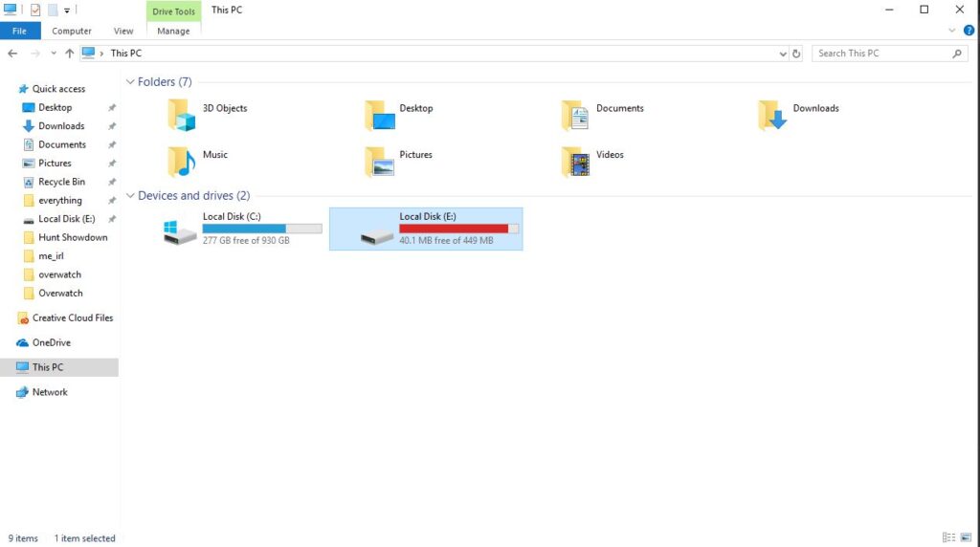Screen dimensions: 980x547
Task: Switch to details view in status bar
Action: pos(948,537)
